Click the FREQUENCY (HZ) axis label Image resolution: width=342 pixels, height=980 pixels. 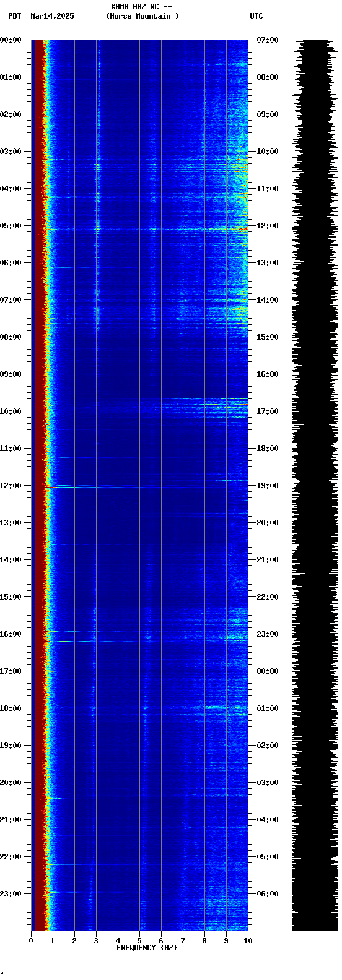point(147,948)
